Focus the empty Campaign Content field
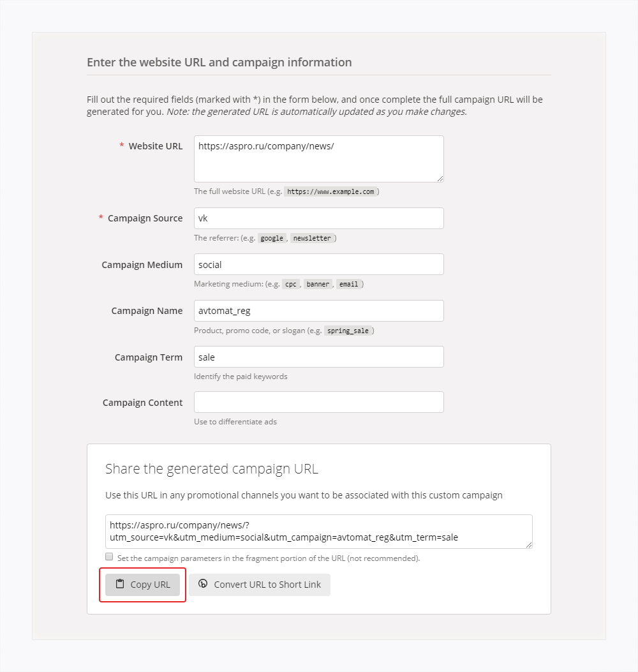 tap(318, 402)
